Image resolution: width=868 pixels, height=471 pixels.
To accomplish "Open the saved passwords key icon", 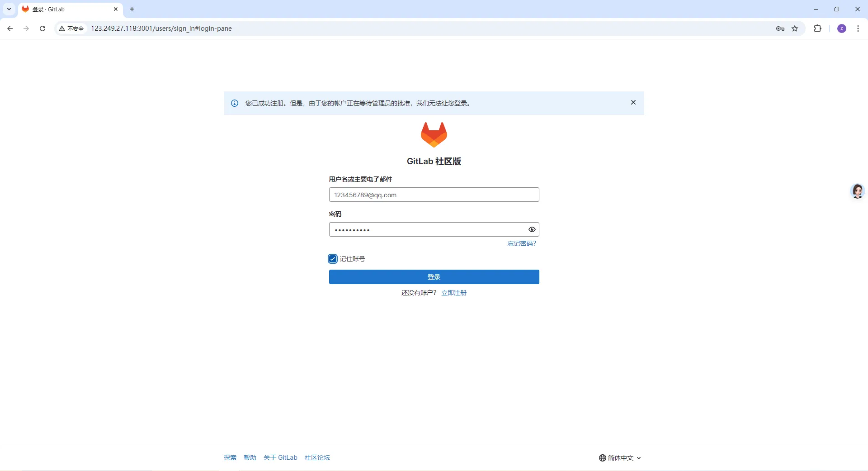I will 780,29.
